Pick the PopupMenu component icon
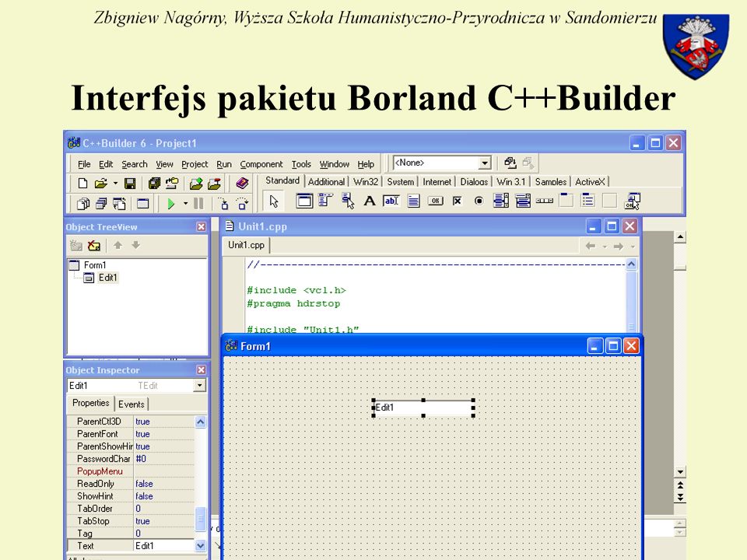747x560 pixels. [348, 201]
